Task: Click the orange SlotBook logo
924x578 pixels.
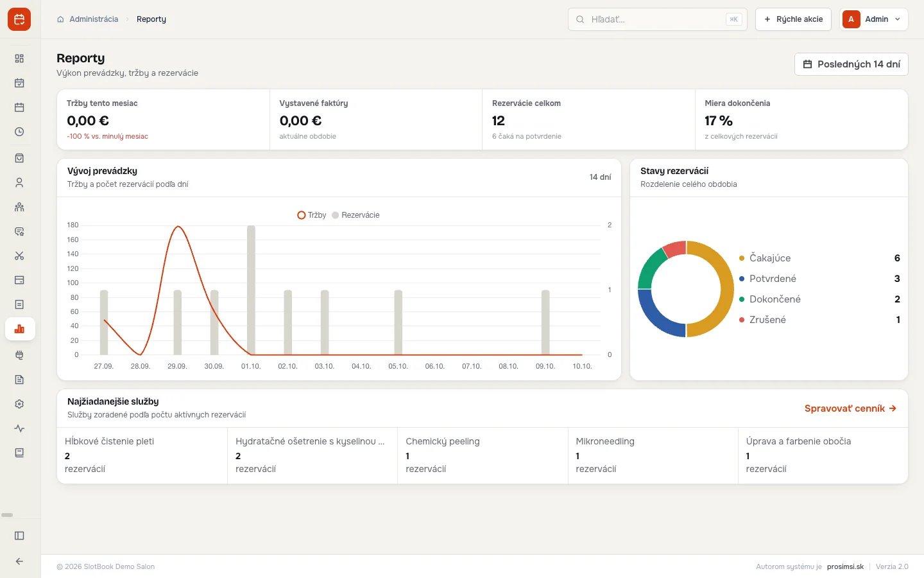Action: click(x=19, y=19)
